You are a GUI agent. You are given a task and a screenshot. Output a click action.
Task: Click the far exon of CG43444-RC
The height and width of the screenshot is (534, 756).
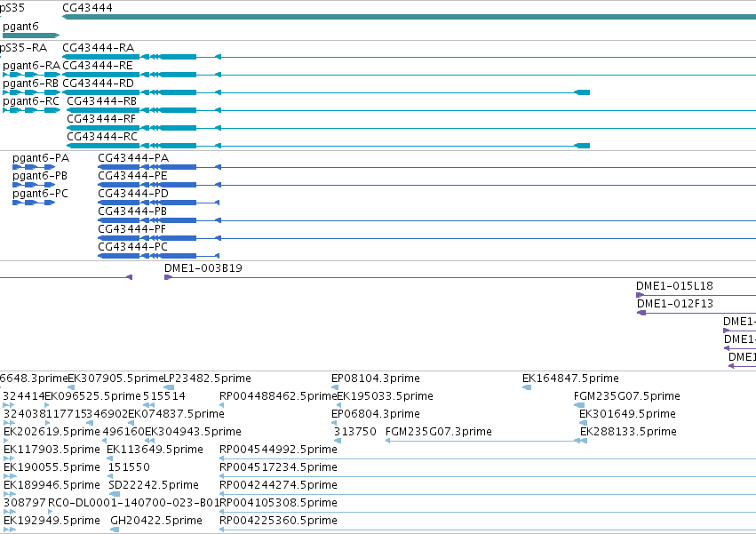click(x=583, y=146)
